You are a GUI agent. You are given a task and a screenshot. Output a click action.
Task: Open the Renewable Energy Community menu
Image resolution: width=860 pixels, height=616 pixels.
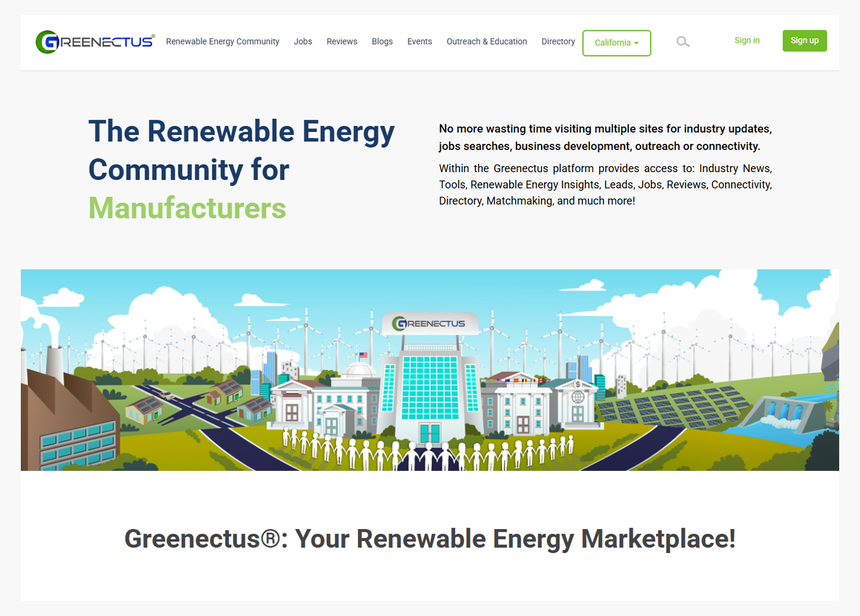click(222, 42)
